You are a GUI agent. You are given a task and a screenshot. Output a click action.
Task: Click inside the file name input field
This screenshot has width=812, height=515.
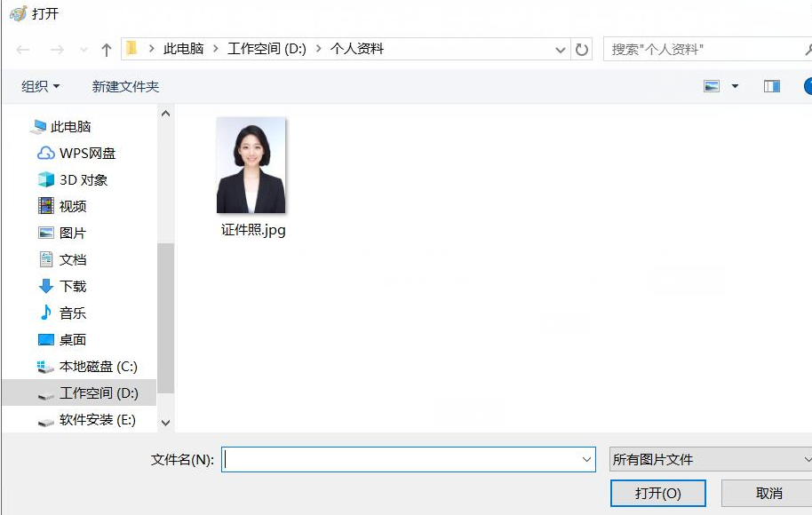pyautogui.click(x=400, y=459)
